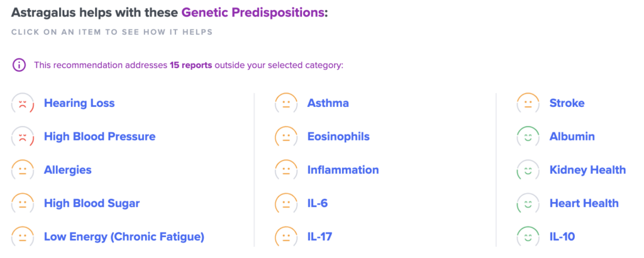Click neutral face icon next to Allergies
The width and height of the screenshot is (644, 258).
pos(23,170)
